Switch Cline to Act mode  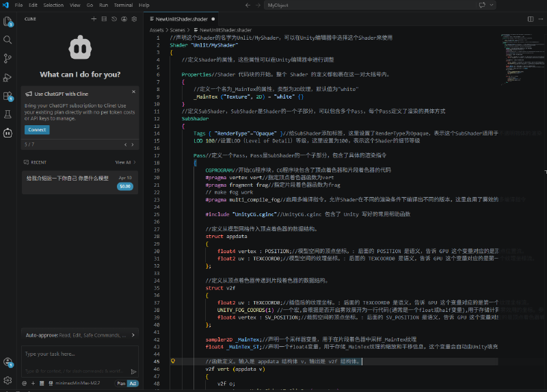point(133,383)
